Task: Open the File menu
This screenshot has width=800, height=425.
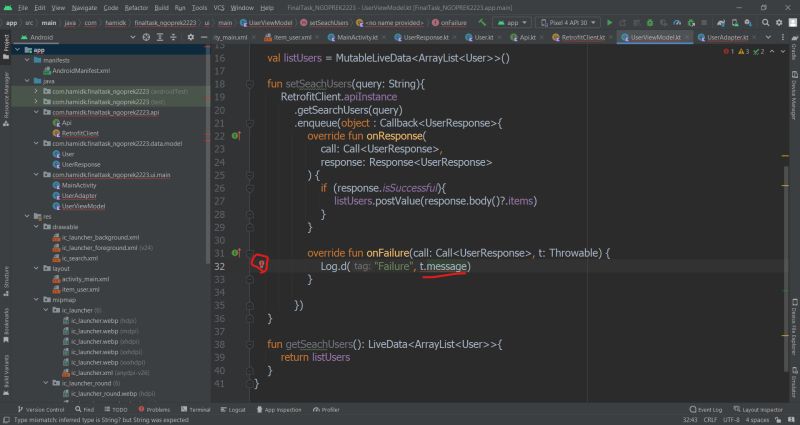Action: click(23, 8)
